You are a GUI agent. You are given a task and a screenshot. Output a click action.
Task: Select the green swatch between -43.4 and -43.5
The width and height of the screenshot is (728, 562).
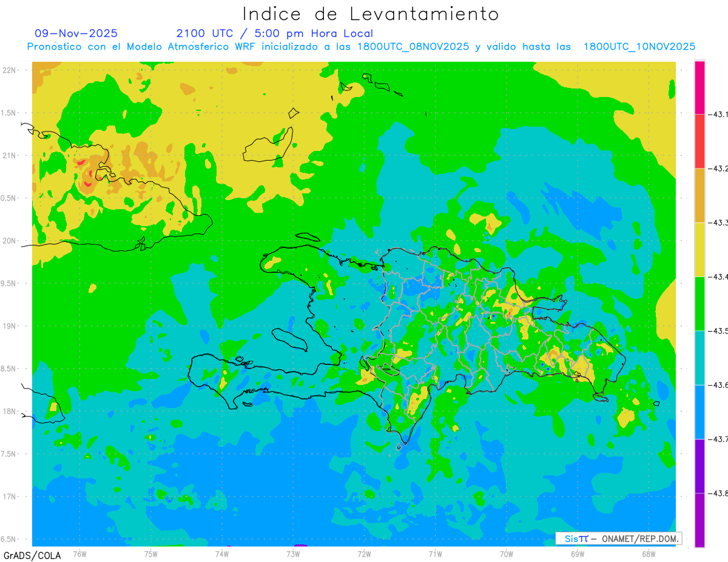(x=699, y=303)
